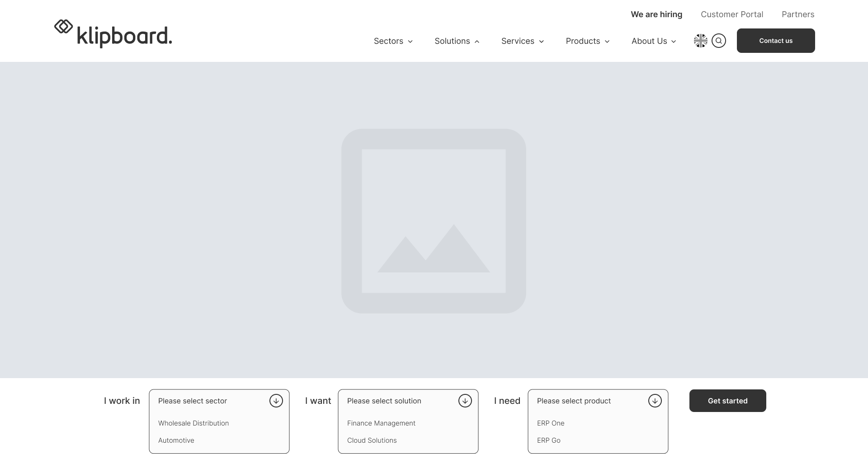868x454 pixels.
Task: Click the hero image placeholder
Action: tap(434, 221)
